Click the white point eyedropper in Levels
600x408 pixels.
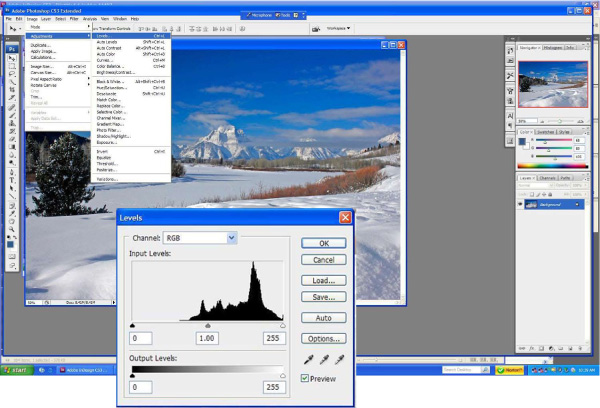point(339,359)
